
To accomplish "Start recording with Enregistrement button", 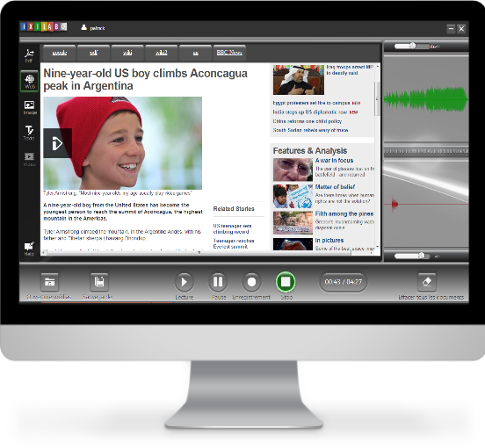I will click(x=251, y=282).
